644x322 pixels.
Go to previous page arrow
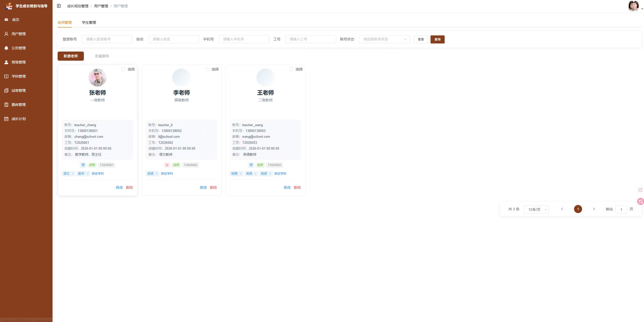562,209
